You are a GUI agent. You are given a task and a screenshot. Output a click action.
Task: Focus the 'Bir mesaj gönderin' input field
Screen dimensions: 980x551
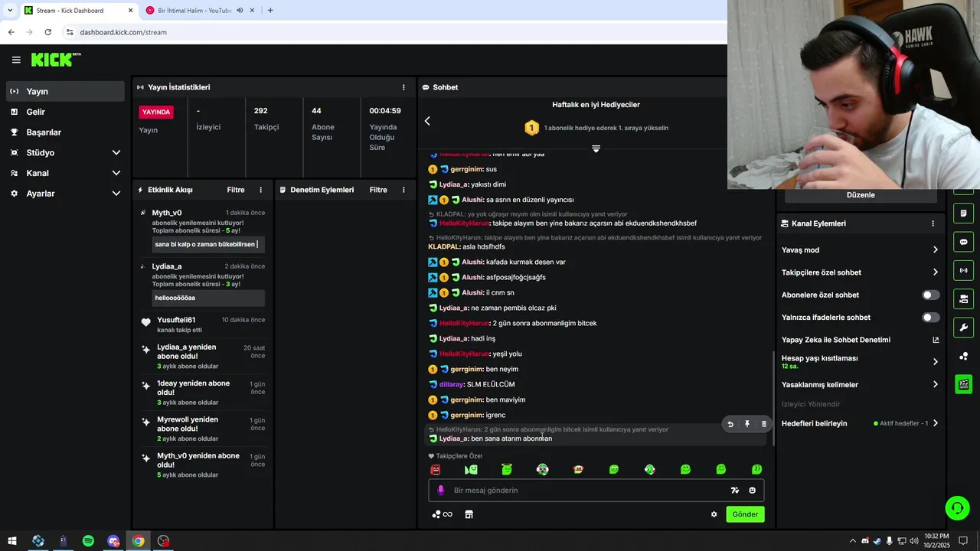(x=586, y=491)
